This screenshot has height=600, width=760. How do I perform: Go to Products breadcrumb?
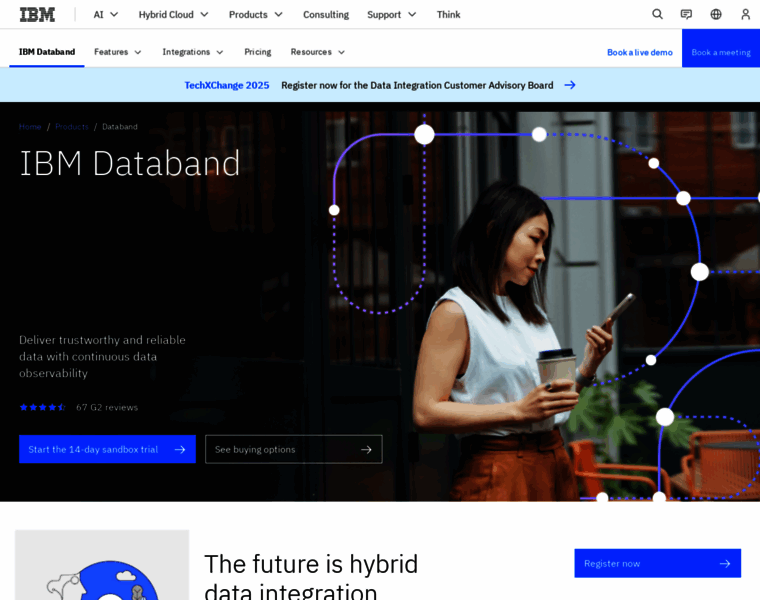[72, 126]
